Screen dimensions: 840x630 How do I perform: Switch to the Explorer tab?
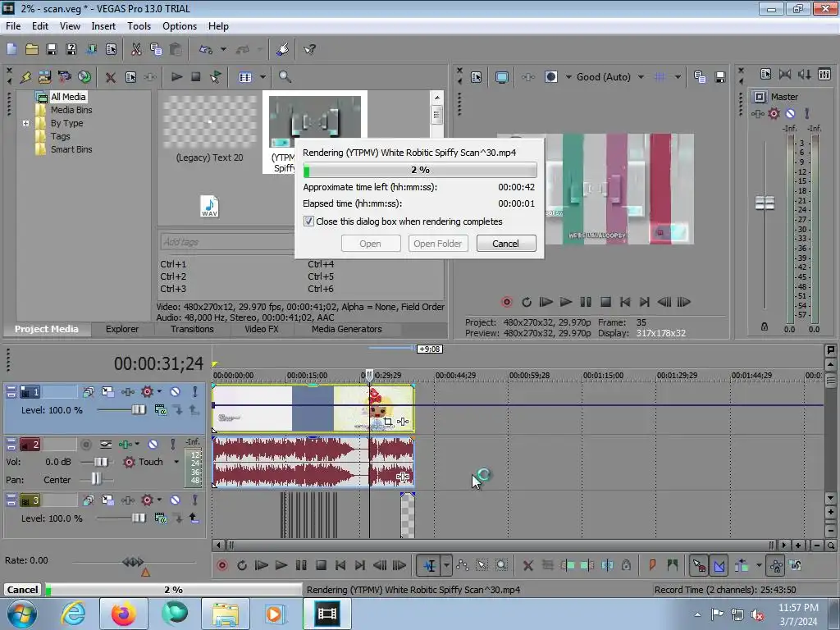tap(122, 329)
